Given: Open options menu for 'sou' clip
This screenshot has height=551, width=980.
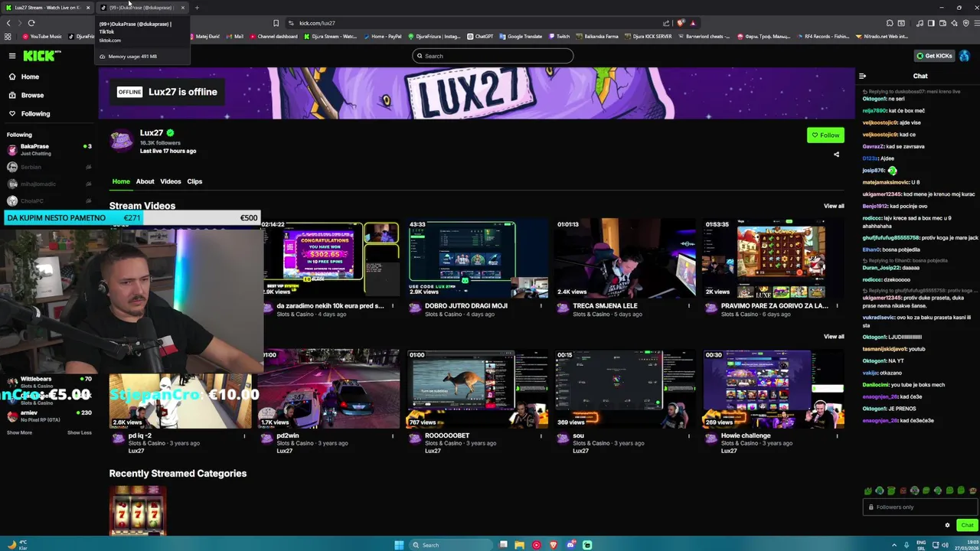Looking at the screenshot, I should [x=688, y=436].
